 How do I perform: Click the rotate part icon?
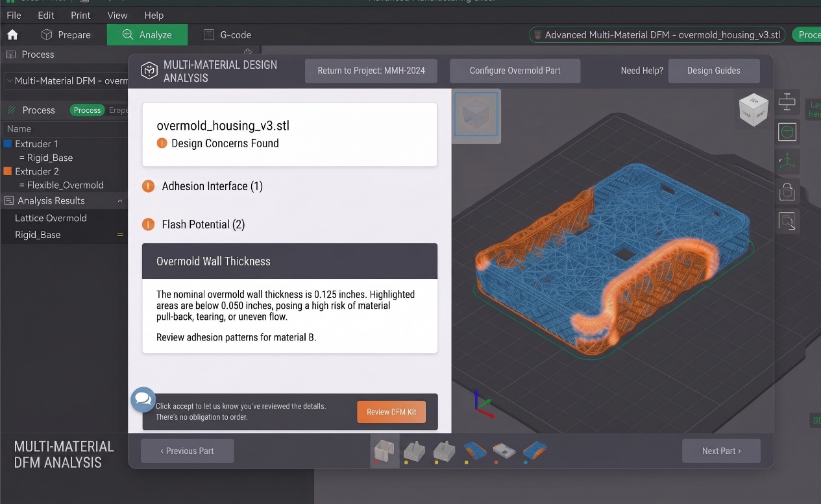coord(787,191)
